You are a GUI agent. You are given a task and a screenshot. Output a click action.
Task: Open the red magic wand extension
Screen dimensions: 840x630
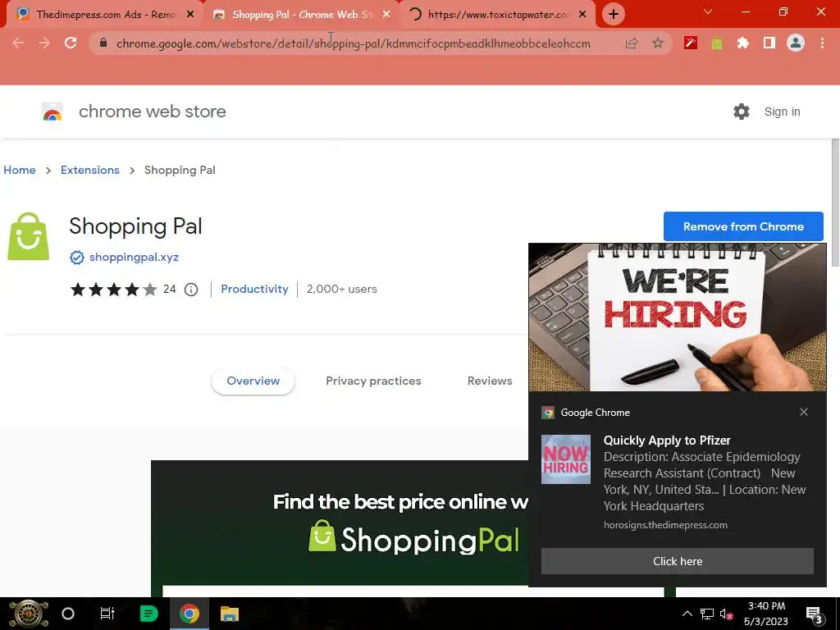pos(691,43)
